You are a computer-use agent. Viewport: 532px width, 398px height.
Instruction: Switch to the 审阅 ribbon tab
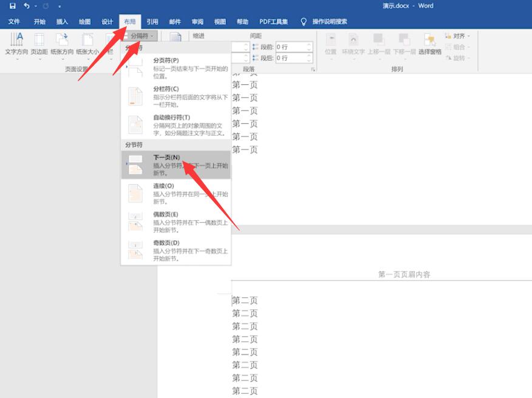point(197,22)
